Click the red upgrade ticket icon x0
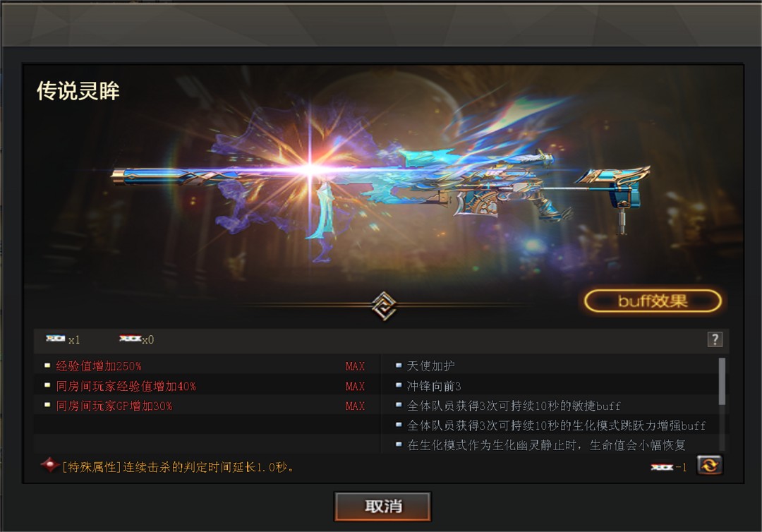This screenshot has width=762, height=532. pyautogui.click(x=130, y=338)
